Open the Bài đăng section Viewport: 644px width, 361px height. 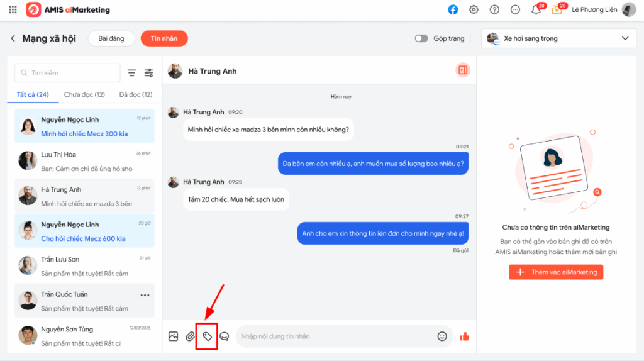[x=111, y=38]
